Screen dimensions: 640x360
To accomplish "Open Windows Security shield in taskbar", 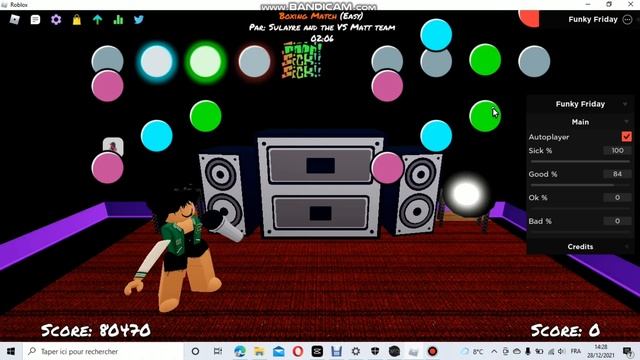I will tap(375, 351).
